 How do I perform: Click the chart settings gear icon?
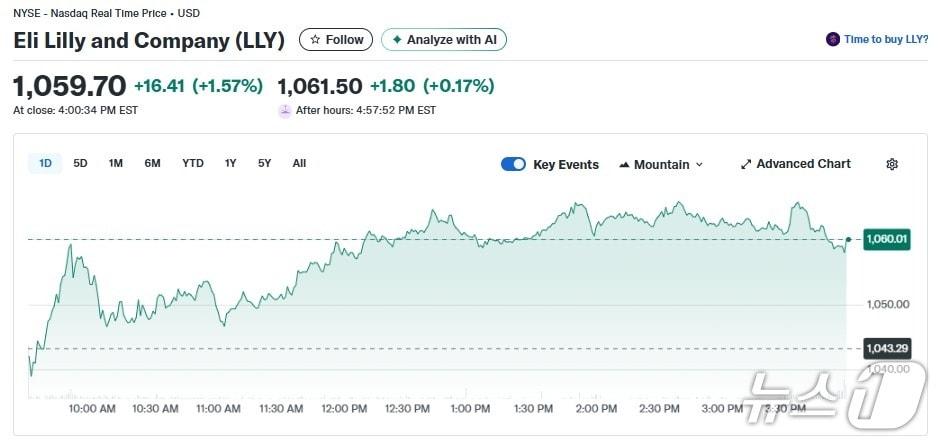click(x=892, y=164)
